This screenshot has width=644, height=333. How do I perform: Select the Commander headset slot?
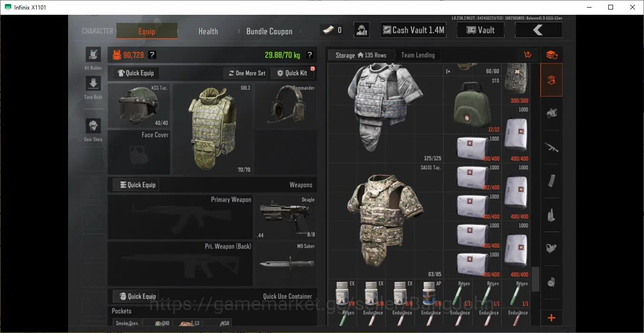pyautogui.click(x=286, y=106)
